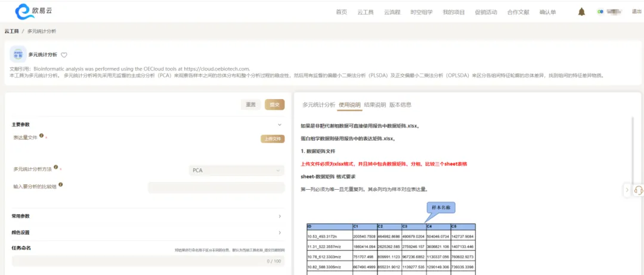Screen dimensions: 644x275
Task: Click the ID header cell in example table
Action: (x=329, y=227)
